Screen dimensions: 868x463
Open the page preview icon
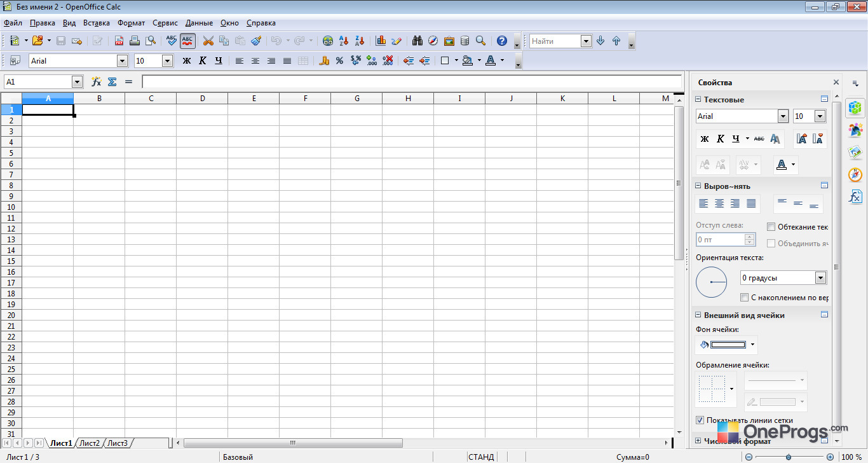[151, 41]
